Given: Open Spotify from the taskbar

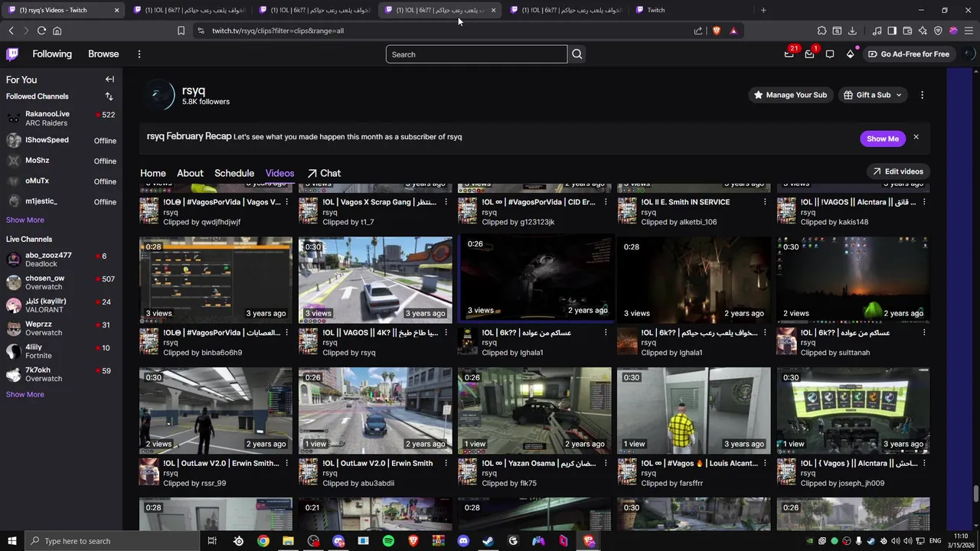Looking at the screenshot, I should (x=388, y=541).
